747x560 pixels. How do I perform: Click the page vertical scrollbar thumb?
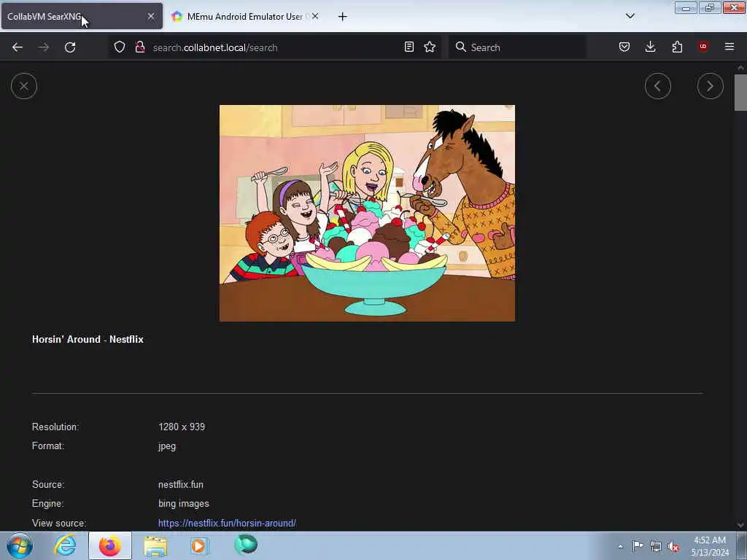tap(740, 93)
